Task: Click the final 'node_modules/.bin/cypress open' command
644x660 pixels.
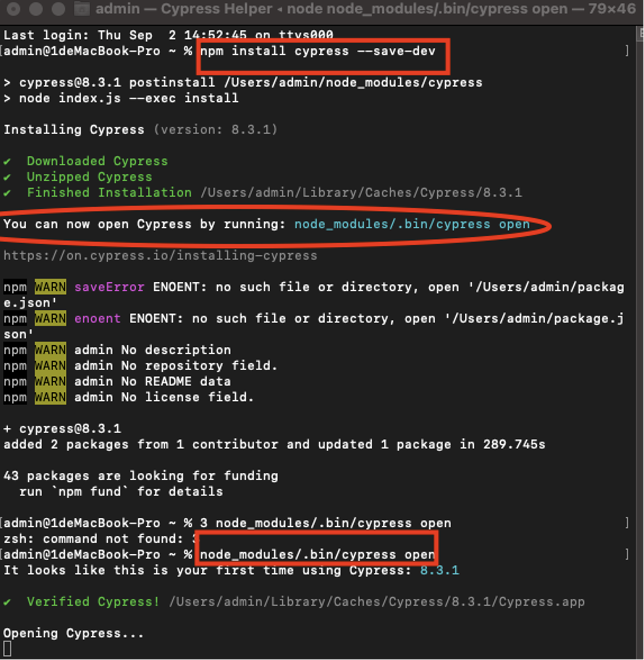Action: (318, 555)
